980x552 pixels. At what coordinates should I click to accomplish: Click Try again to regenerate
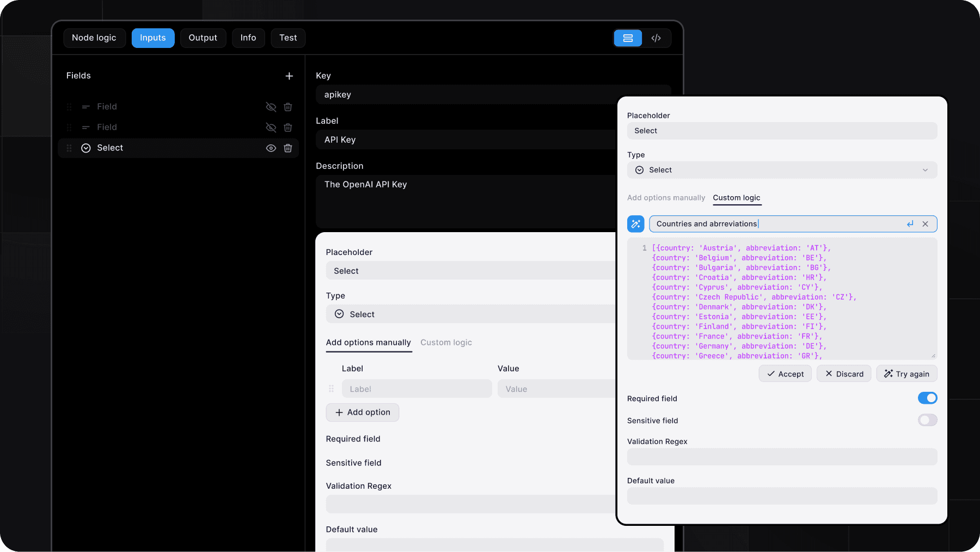coord(906,374)
